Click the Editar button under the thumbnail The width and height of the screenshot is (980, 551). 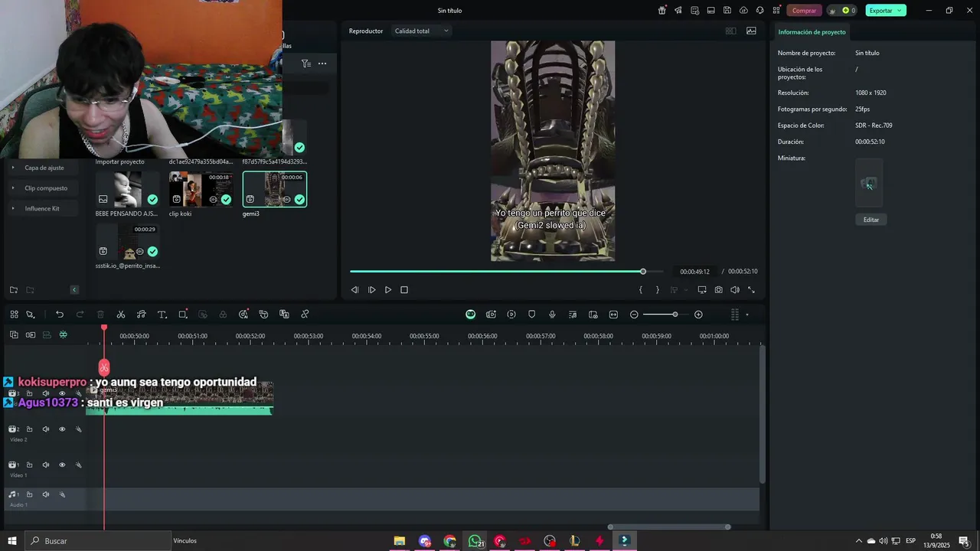pyautogui.click(x=871, y=220)
